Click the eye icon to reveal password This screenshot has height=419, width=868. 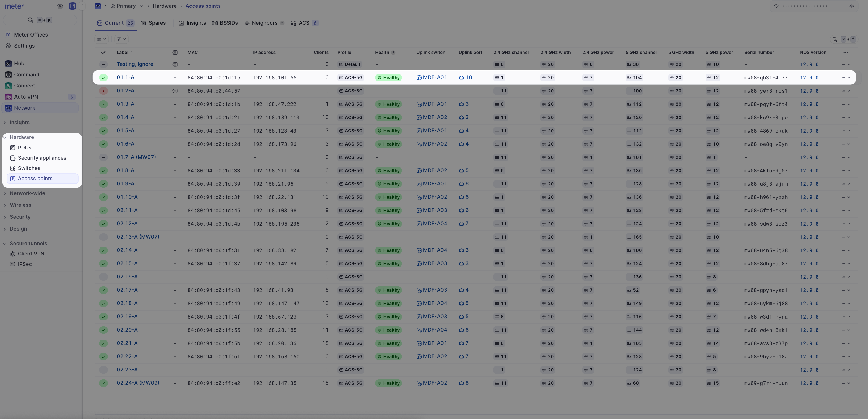point(851,6)
